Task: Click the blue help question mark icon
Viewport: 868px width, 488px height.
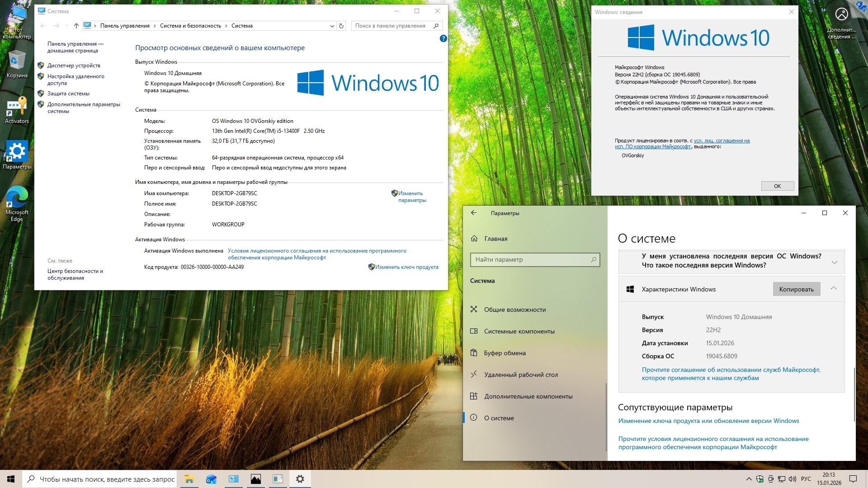Action: point(443,39)
